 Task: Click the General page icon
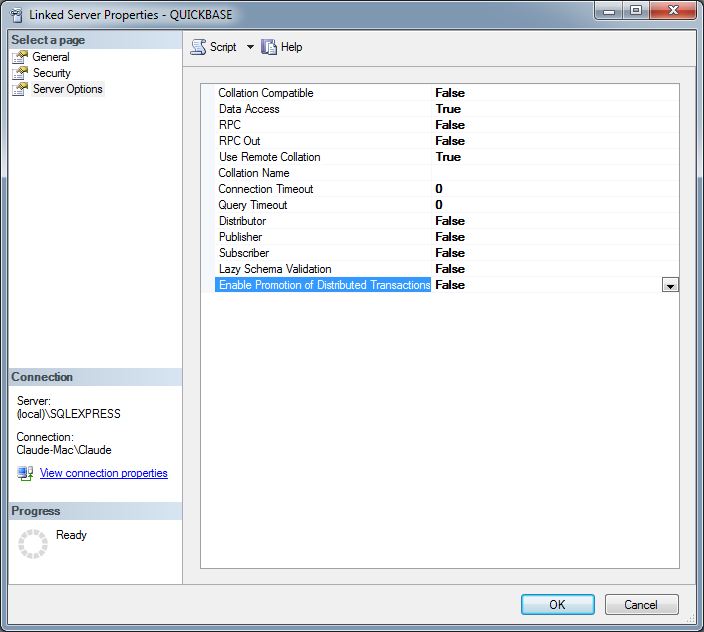click(20, 57)
